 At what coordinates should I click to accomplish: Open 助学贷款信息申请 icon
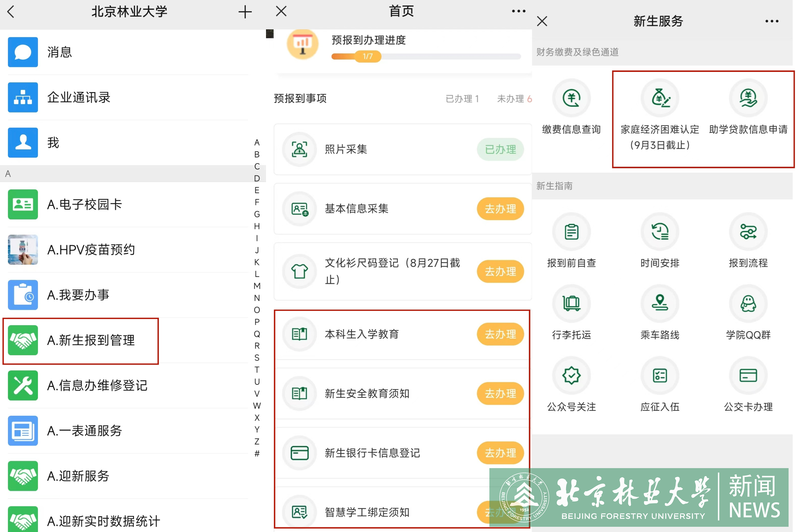click(x=748, y=98)
